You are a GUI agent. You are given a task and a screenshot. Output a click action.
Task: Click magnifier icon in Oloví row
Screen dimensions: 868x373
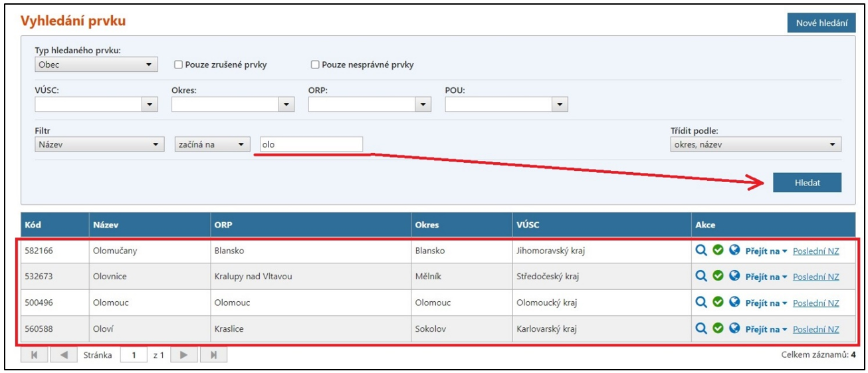(x=701, y=329)
